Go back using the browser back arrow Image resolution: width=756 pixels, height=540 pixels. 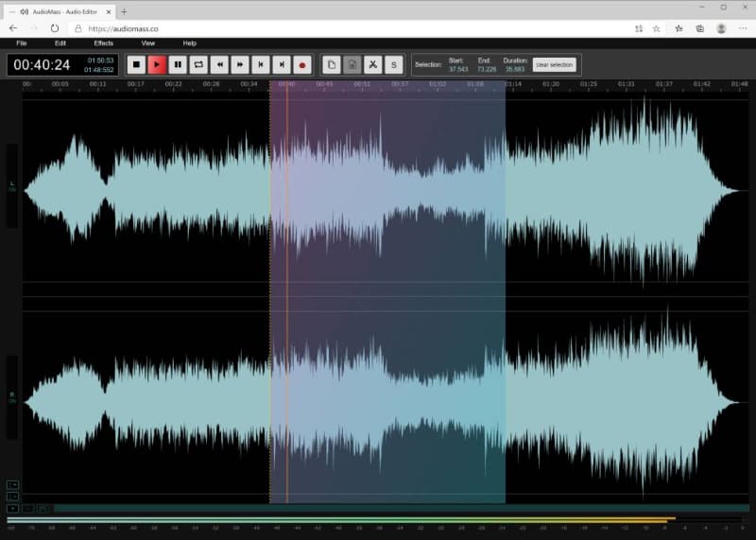[x=13, y=28]
